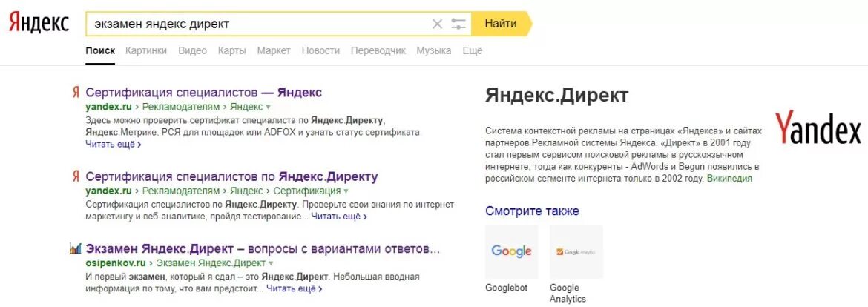Expand dropdown arrow after 'Сертификация' breadcrumb
This screenshot has width=868, height=307.
click(346, 192)
